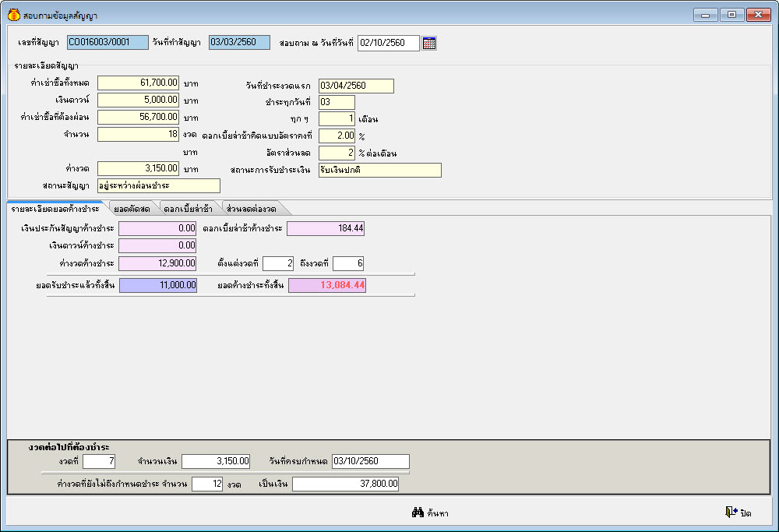779x532 pixels.
Task: Click the รายละเอียดสัญญา group label
Action: point(46,65)
